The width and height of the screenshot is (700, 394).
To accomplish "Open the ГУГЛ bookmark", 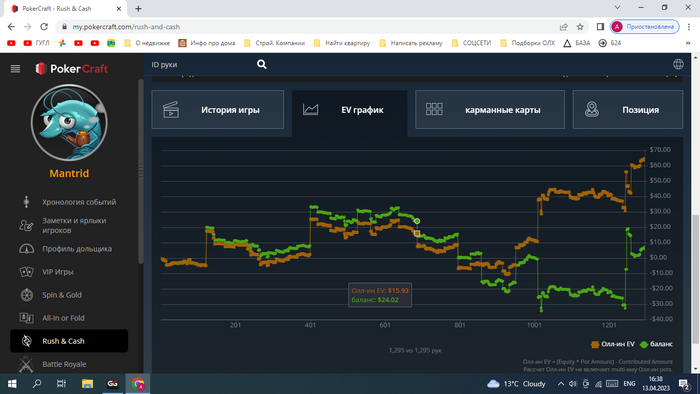I will (x=37, y=43).
